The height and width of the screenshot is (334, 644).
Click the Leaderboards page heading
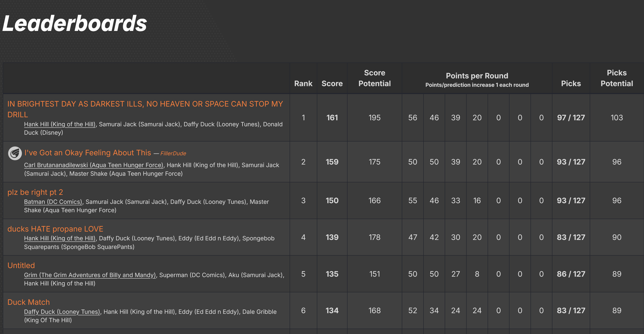(x=74, y=23)
